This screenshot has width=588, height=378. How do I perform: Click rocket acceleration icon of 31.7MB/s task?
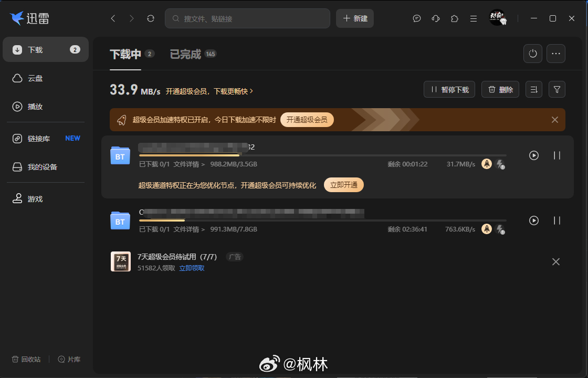pos(486,164)
